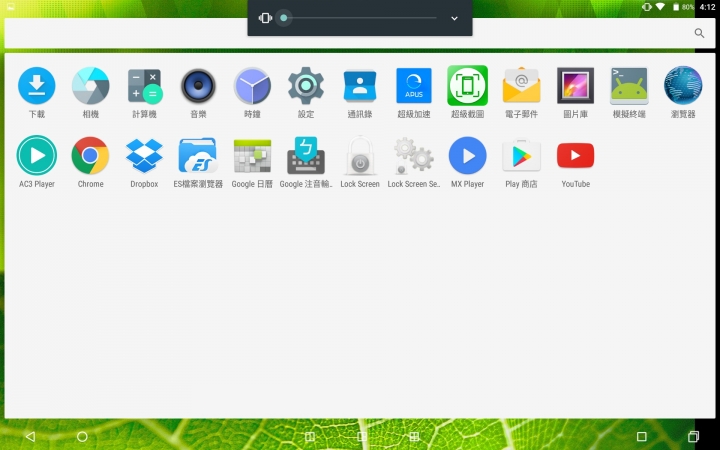Open the ES檔案瀏覽器 file explorer
The height and width of the screenshot is (450, 720).
click(198, 155)
